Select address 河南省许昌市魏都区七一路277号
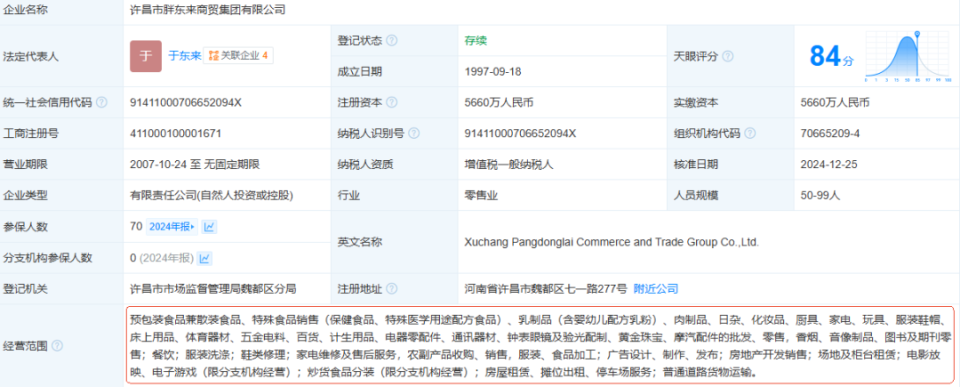This screenshot has height=387, width=960. click(546, 288)
